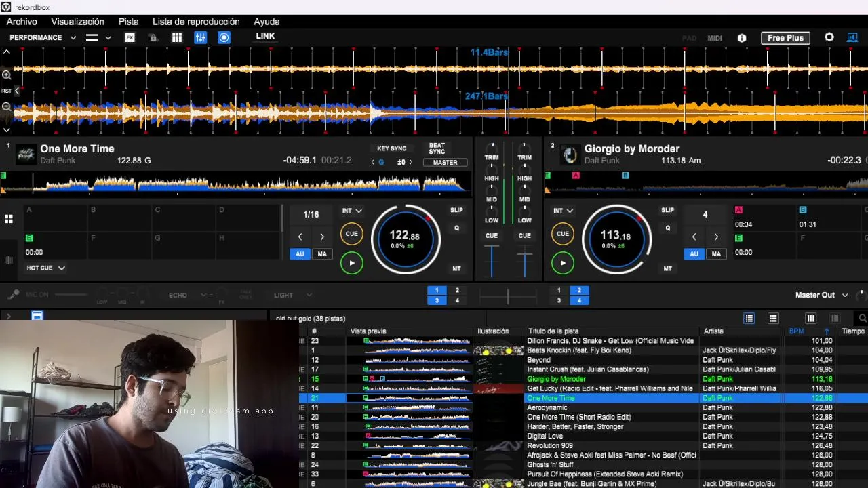Click the LINK button
The width and height of the screenshot is (868, 488).
(265, 37)
